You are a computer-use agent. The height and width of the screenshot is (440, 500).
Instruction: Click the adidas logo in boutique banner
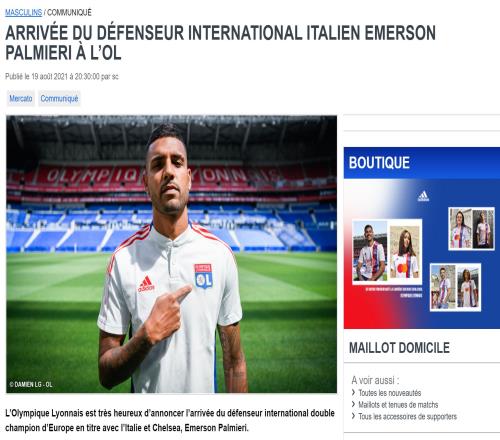pyautogui.click(x=423, y=196)
